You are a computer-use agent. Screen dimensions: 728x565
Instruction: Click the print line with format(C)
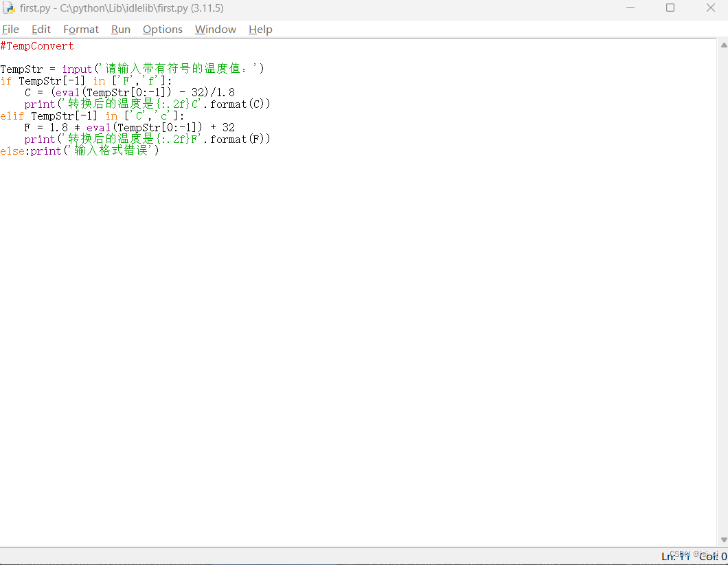tap(147, 104)
